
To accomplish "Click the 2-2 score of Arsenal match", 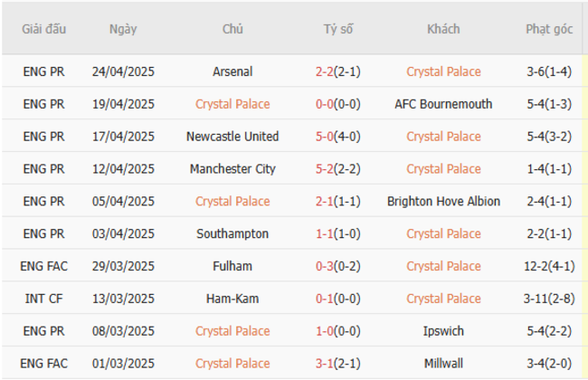I will pos(326,71).
